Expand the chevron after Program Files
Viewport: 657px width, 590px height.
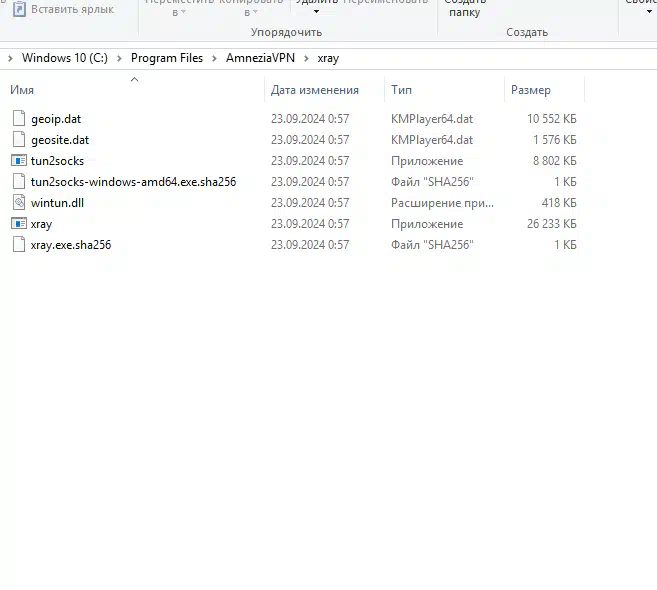215,58
